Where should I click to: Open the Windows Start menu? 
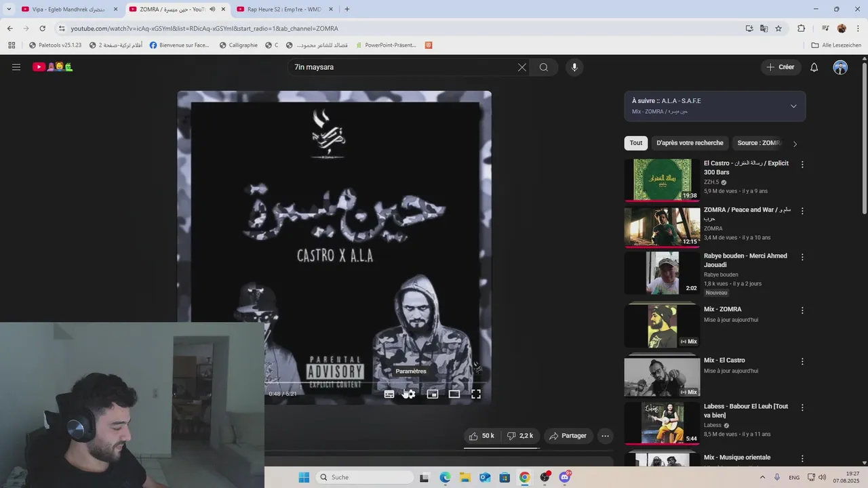pos(304,477)
